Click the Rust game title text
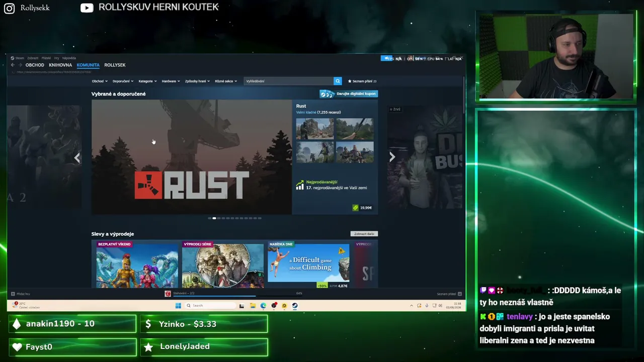The height and width of the screenshot is (362, 644). click(301, 106)
